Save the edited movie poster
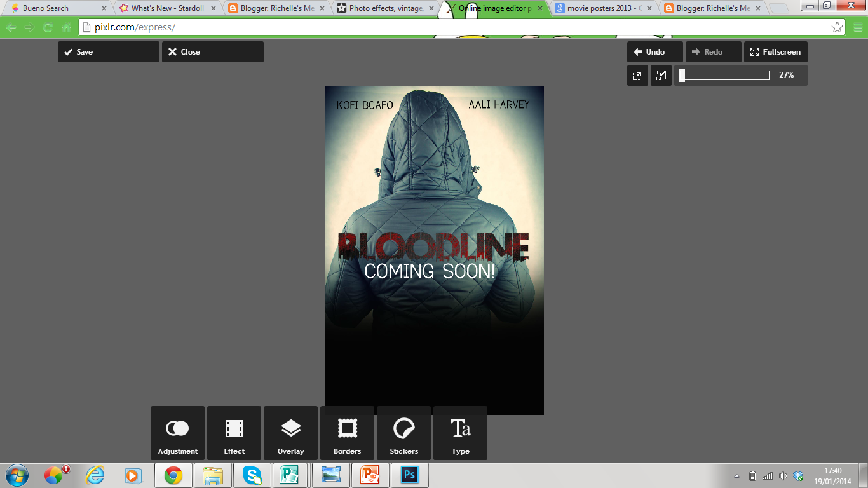Screen dimensions: 868x488 (x=108, y=51)
